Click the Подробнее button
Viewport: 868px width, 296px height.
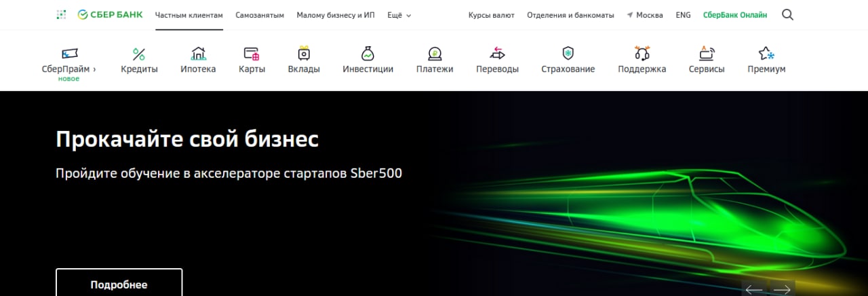119,284
